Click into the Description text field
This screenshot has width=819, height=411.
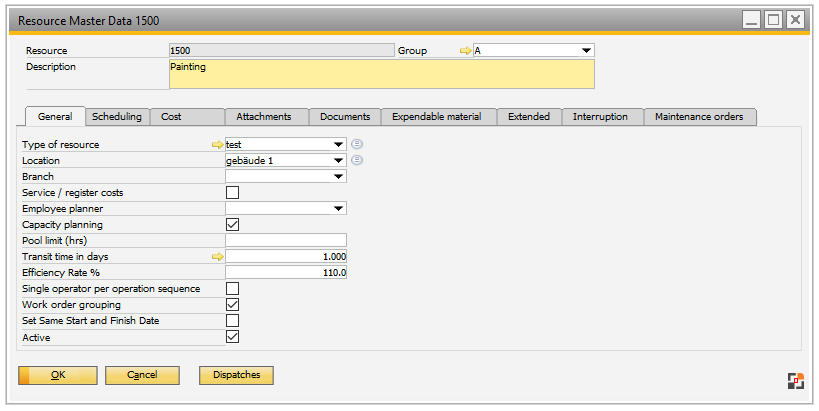(381, 74)
